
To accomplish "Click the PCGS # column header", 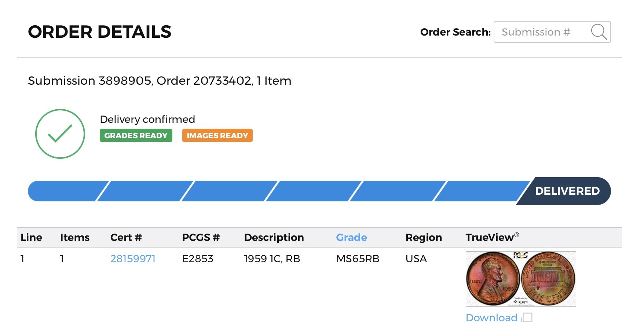I will [201, 237].
